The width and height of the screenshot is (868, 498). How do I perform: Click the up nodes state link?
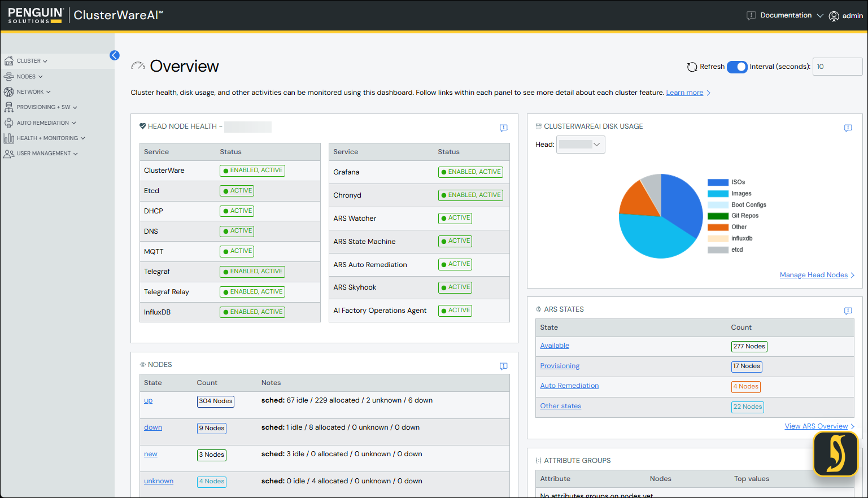[148, 400]
